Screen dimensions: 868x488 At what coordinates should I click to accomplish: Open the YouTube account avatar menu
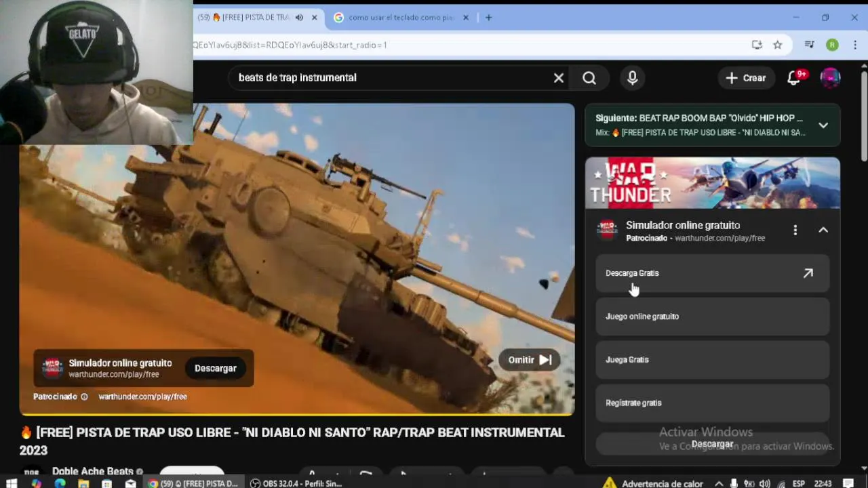(830, 78)
